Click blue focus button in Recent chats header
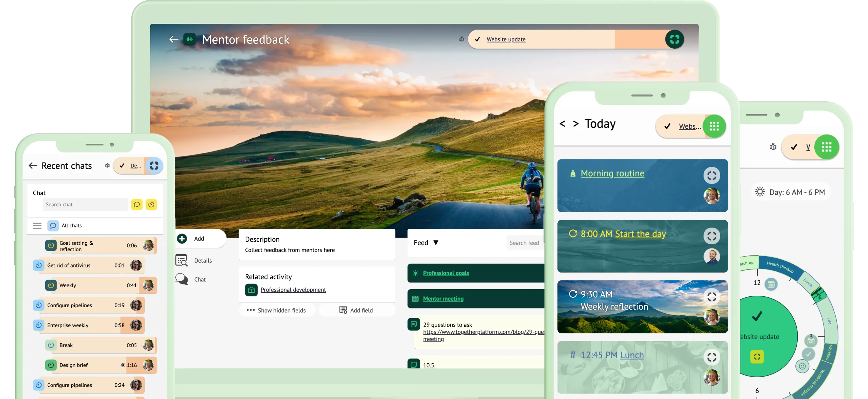This screenshot has height=399, width=868. pyautogui.click(x=154, y=166)
